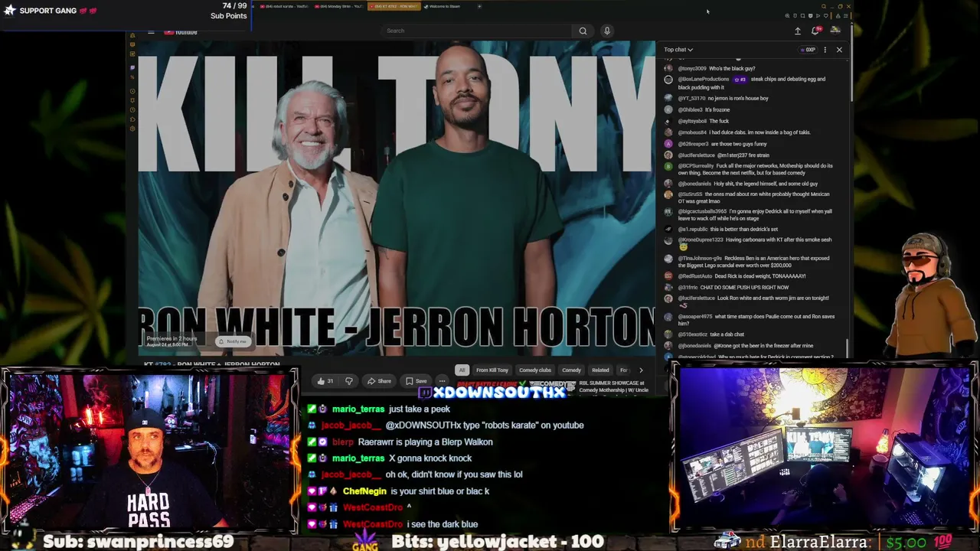Select the 'All' filter chip
Screen dimensions: 980x551
click(x=462, y=370)
